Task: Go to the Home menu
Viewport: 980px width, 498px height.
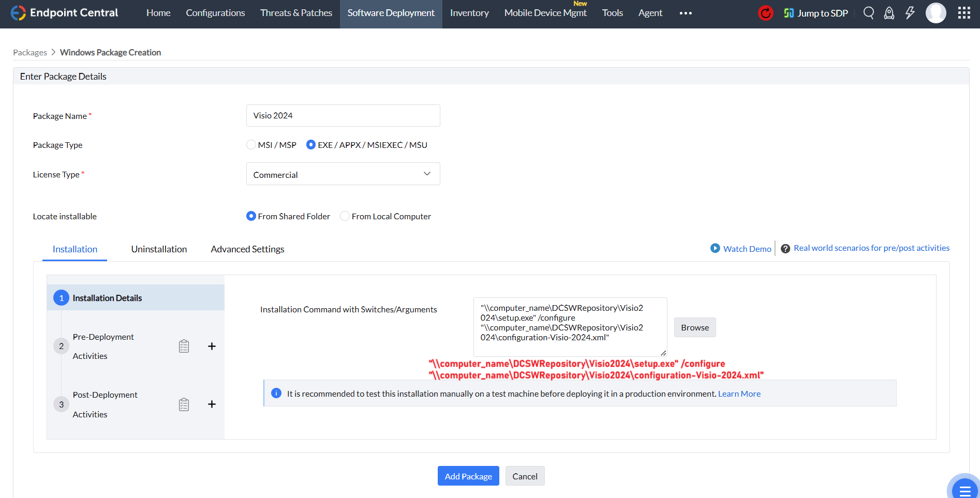Action: 158,13
